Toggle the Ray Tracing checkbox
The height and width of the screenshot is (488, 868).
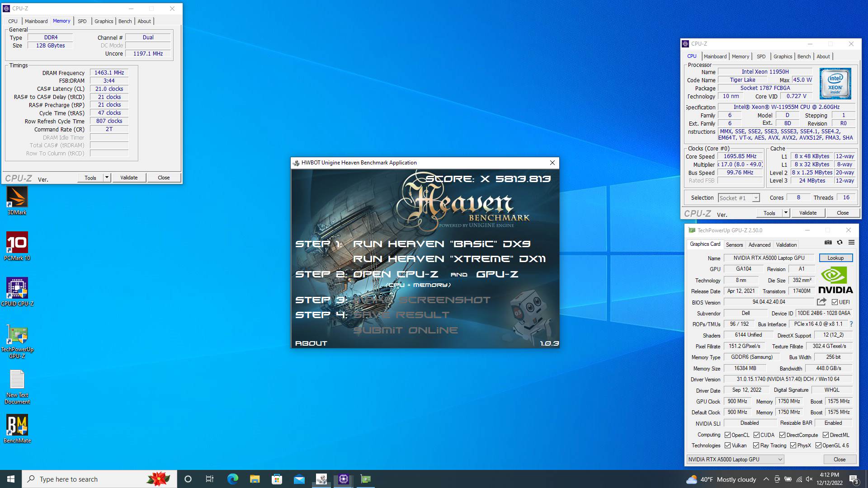click(756, 445)
